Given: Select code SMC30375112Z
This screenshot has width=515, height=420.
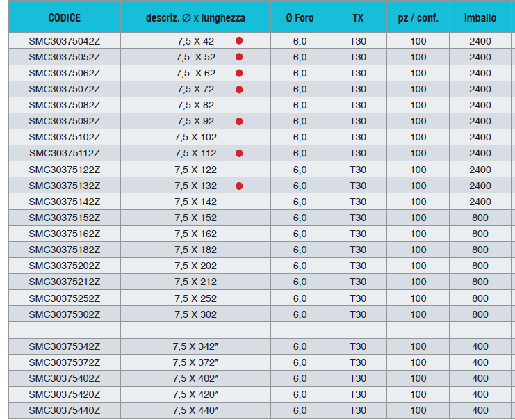Looking at the screenshot, I should click(x=65, y=153).
